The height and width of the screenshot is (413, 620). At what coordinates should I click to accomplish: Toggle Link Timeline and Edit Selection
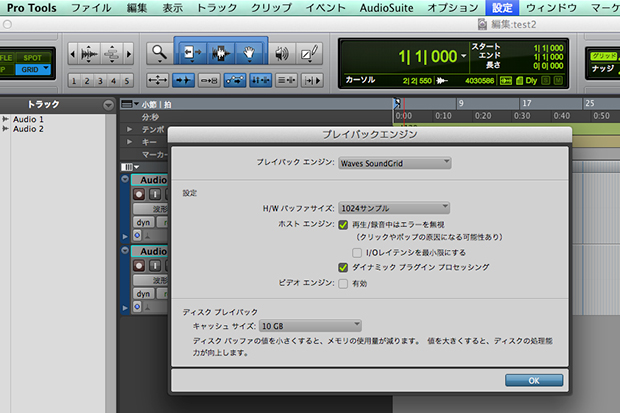[x=261, y=80]
